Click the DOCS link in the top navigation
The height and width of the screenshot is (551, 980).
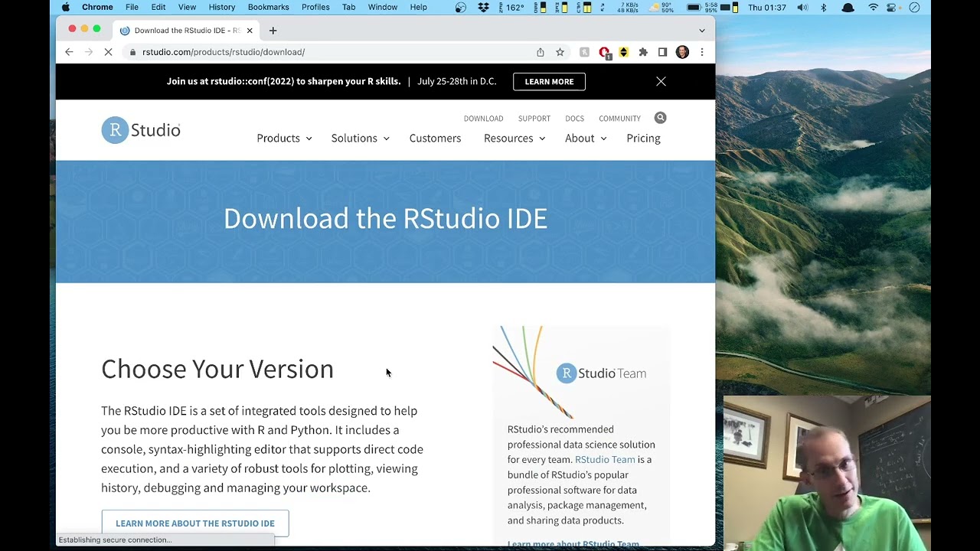[x=574, y=119]
